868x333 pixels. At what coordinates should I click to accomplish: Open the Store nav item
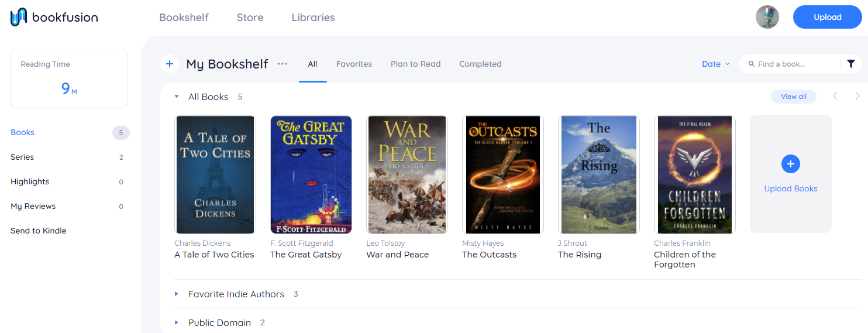[250, 18]
